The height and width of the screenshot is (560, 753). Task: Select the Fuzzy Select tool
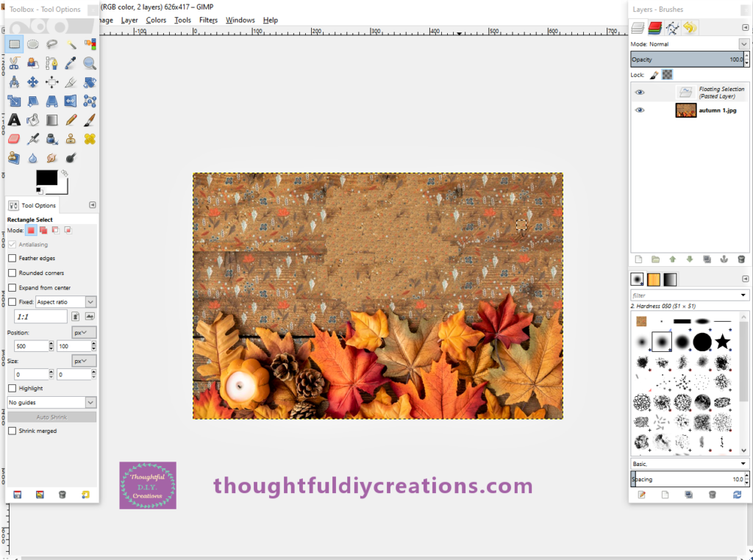pyautogui.click(x=70, y=44)
